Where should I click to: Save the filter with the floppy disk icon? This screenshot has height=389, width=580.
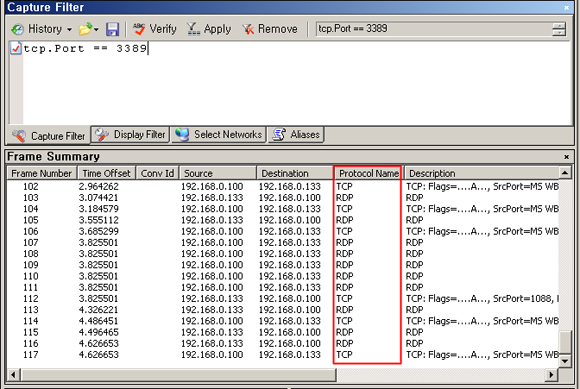[x=112, y=29]
